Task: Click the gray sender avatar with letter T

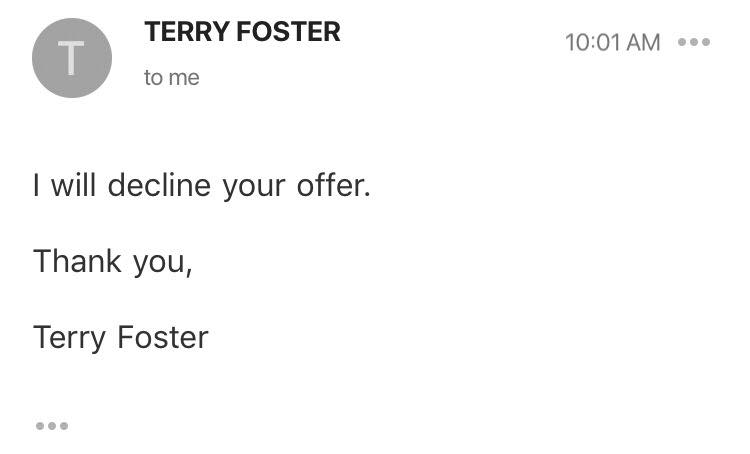Action: click(71, 58)
